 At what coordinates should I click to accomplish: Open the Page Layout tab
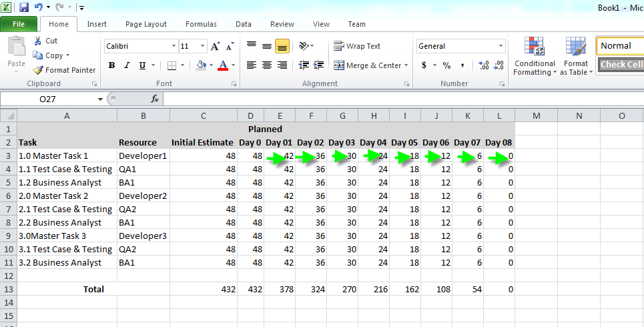[x=145, y=24]
